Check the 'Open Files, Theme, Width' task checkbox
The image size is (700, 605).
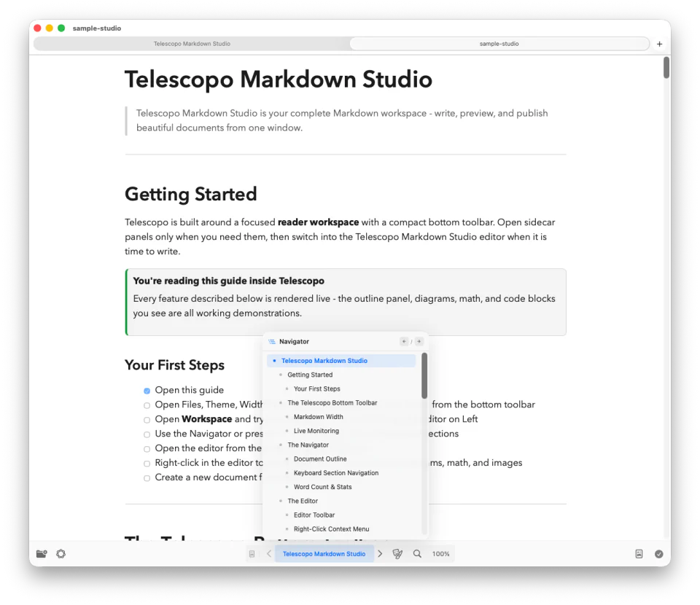(147, 405)
